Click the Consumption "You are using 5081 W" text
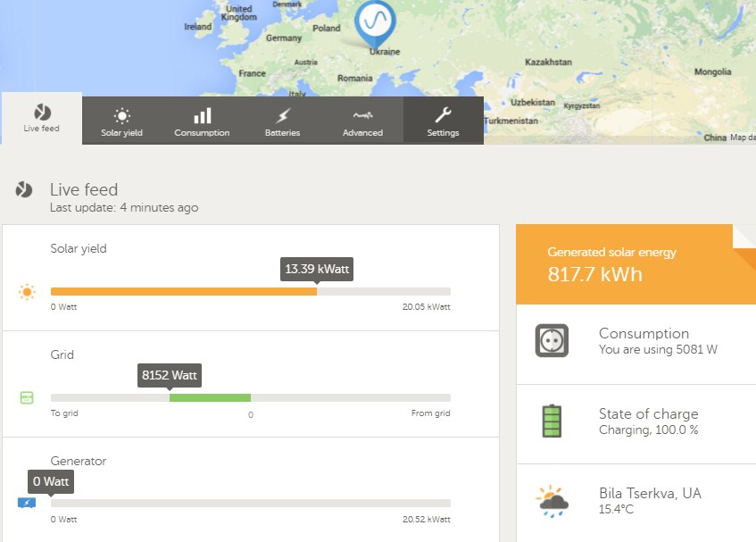Image resolution: width=756 pixels, height=542 pixels. [658, 349]
